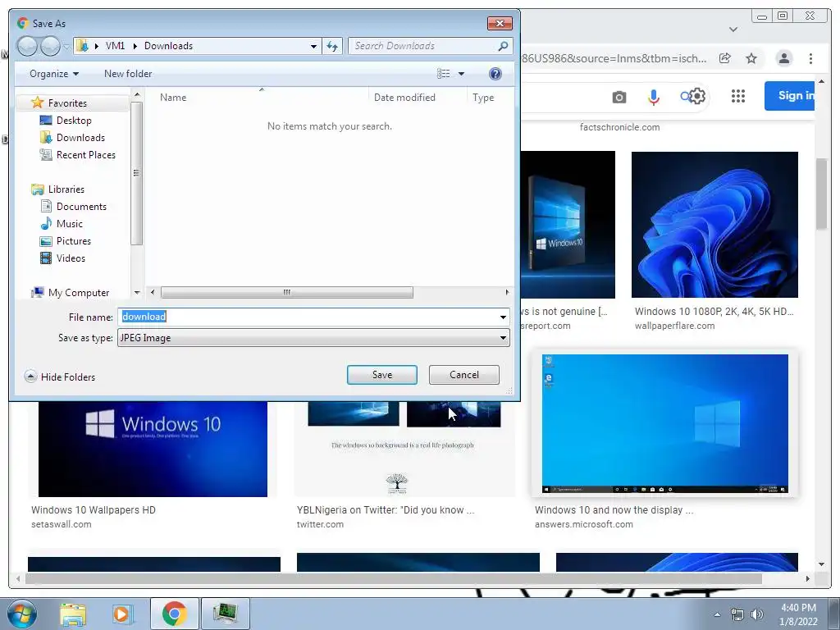Image resolution: width=840 pixels, height=630 pixels.
Task: Click the answers.microsoft.com link
Action: click(x=583, y=524)
